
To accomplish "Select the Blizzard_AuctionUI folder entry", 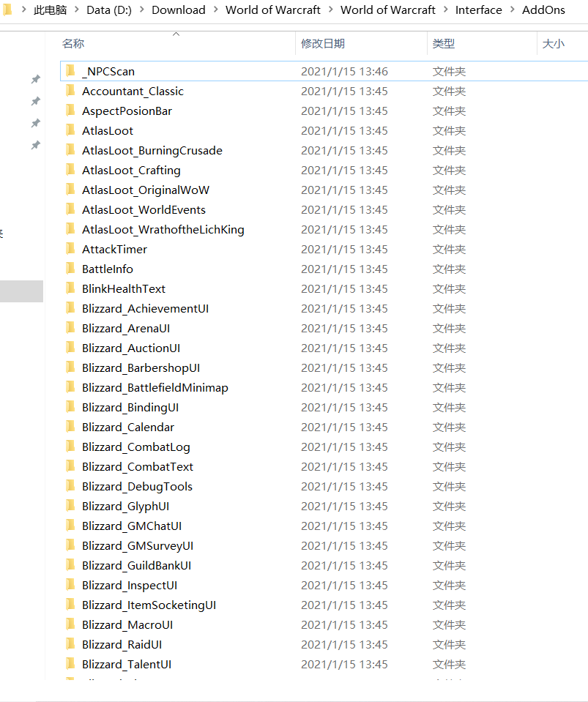I will pos(130,348).
